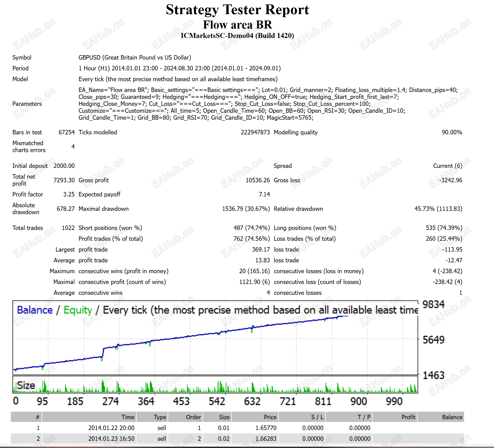Click Expected payoff value 7.14
The image size is (494, 448).
click(x=264, y=194)
